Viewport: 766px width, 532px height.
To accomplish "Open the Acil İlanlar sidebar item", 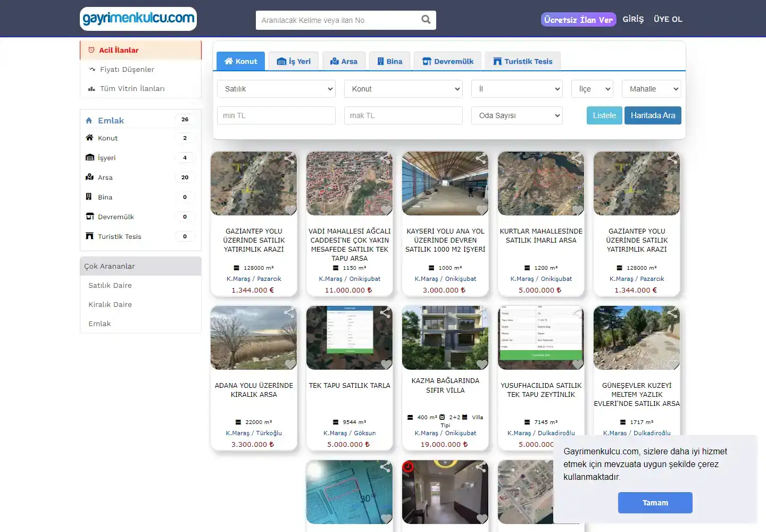I will (x=141, y=50).
